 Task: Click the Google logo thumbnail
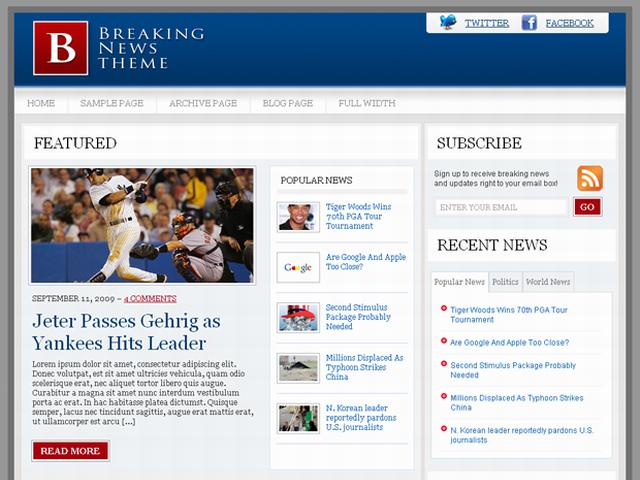click(298, 267)
